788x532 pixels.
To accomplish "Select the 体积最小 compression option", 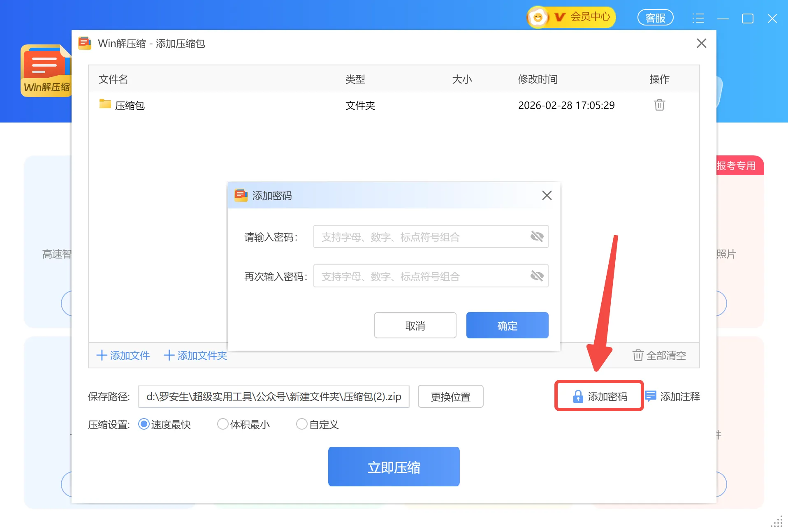I will pyautogui.click(x=222, y=424).
